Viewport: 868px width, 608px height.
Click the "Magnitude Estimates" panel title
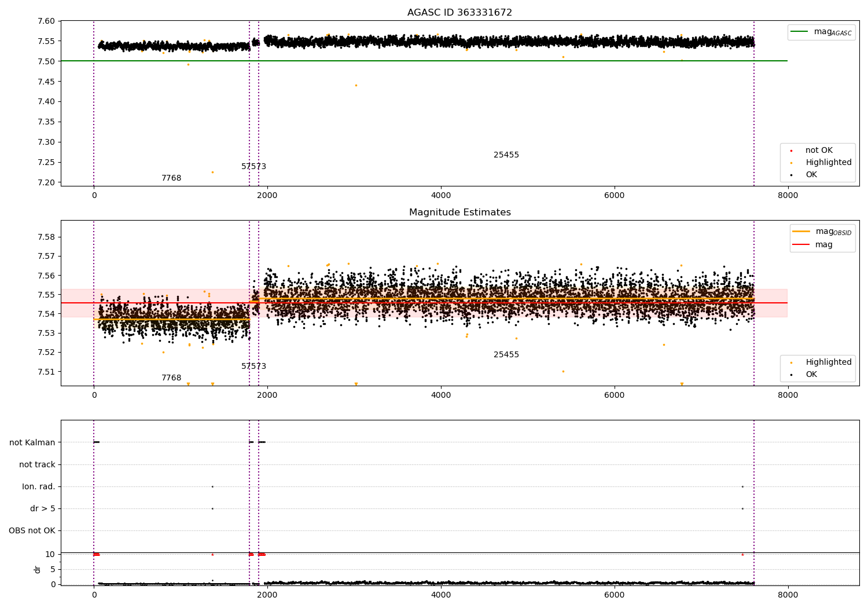tap(459, 213)
